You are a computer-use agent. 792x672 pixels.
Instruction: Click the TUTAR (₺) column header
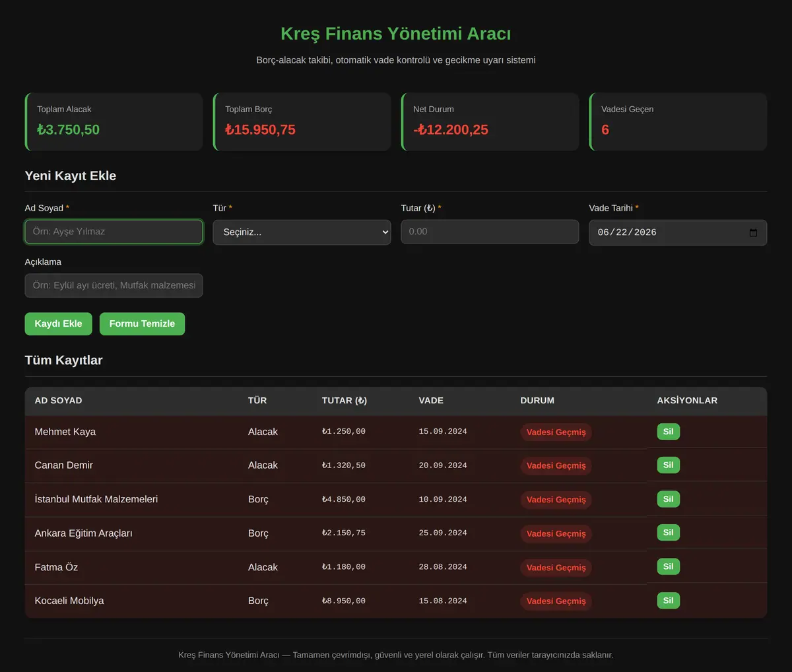(x=345, y=401)
